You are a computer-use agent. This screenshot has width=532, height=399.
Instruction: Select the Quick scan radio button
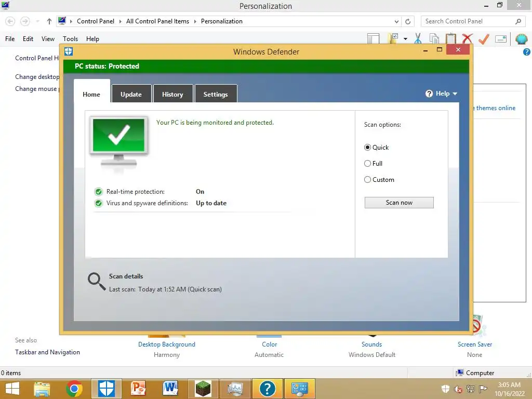tap(367, 147)
